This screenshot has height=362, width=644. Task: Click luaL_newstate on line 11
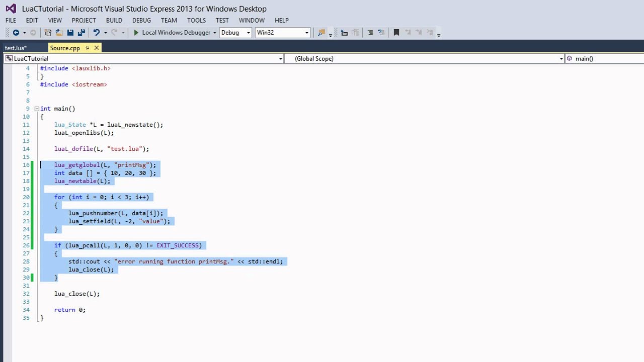(x=130, y=125)
